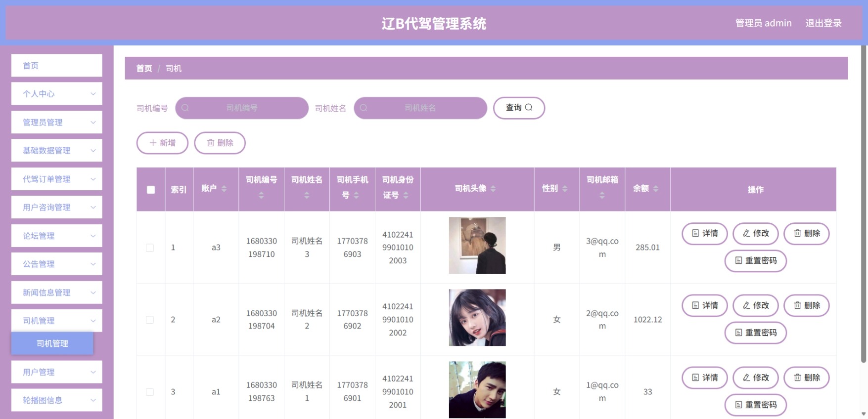Expand 个人中心 sidebar menu
868x419 pixels.
[x=57, y=94]
